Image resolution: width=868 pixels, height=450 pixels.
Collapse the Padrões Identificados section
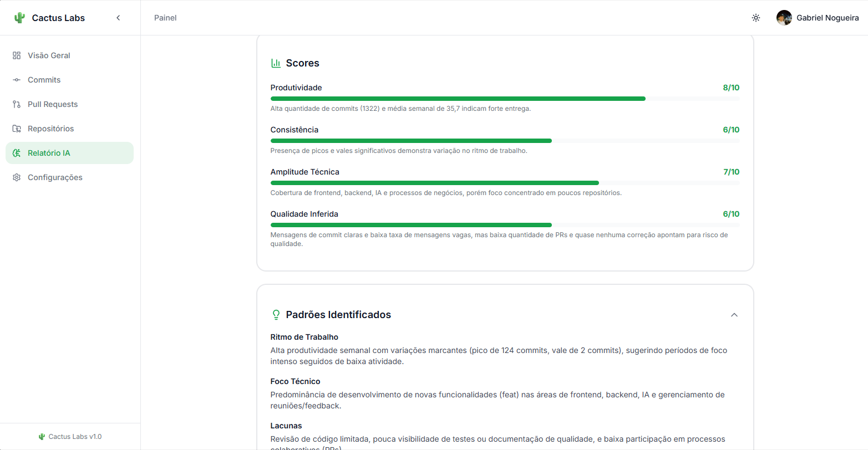click(x=734, y=315)
